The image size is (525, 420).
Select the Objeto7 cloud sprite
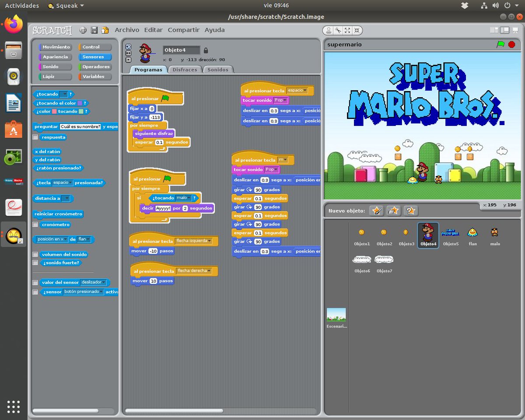tap(384, 264)
